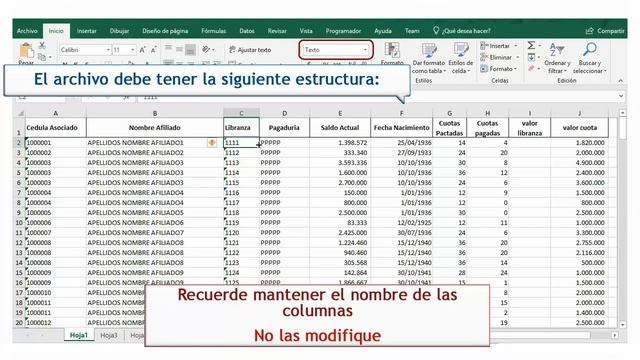Click the highlighted bottom align icon
Viewport: 640px width, 360px height.
click(x=190, y=50)
